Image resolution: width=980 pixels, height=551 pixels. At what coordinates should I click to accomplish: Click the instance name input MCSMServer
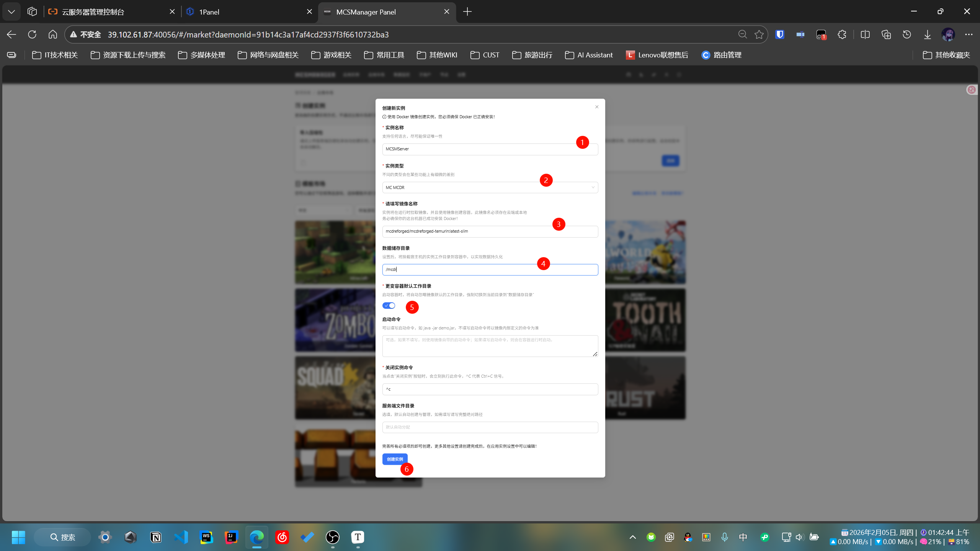coord(479,149)
